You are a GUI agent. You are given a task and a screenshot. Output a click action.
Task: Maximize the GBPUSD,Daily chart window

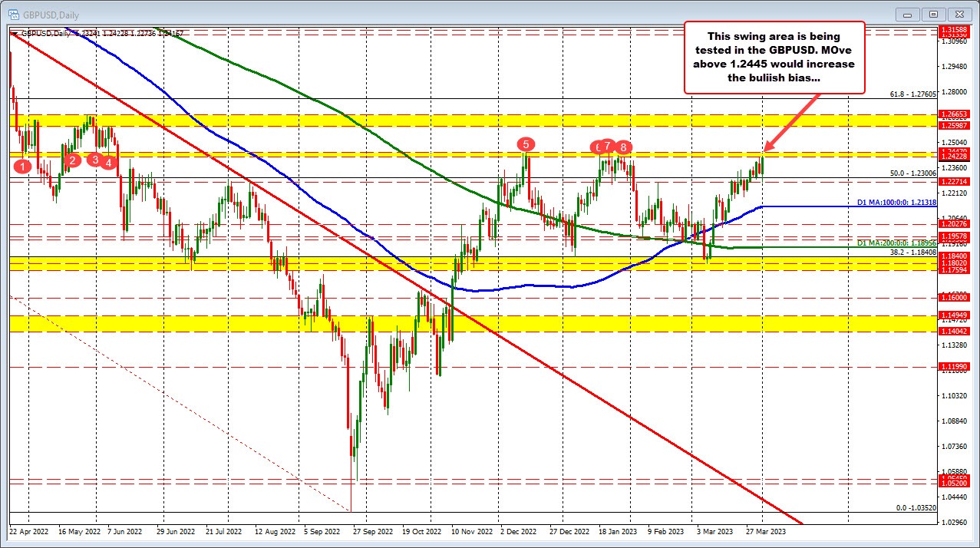[934, 13]
